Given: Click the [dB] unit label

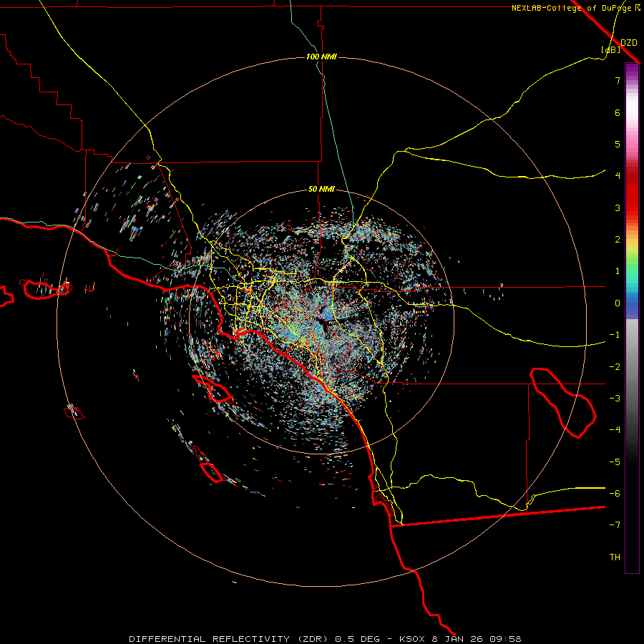Looking at the screenshot, I should click(611, 49).
